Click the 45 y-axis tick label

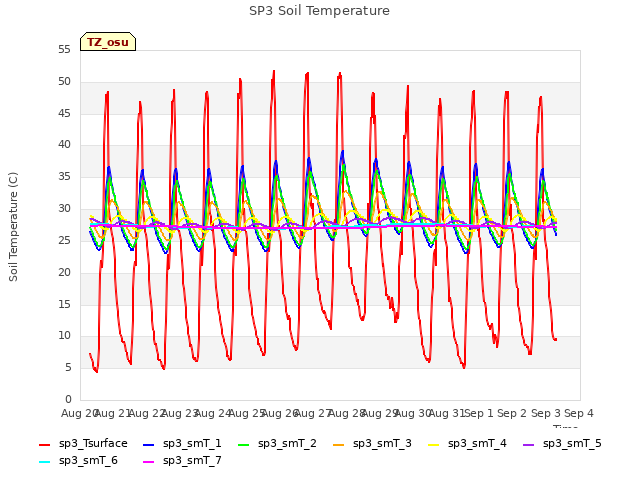[64, 113]
